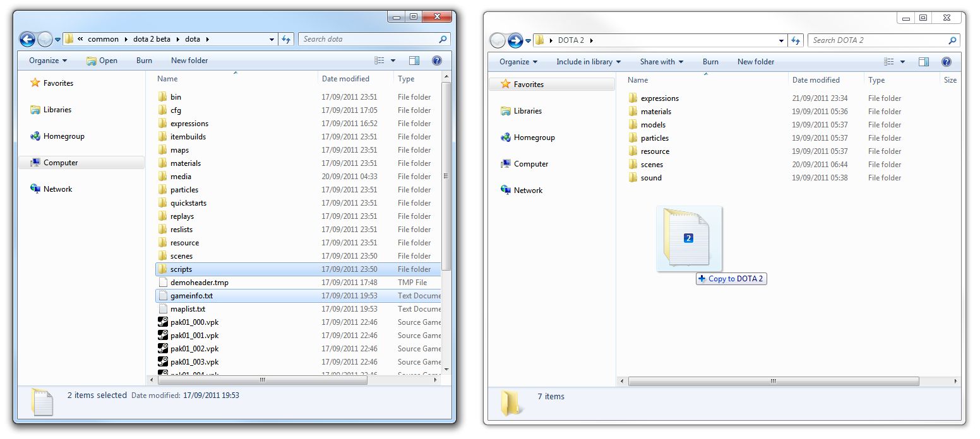Viewport: 980px width, 439px height.
Task: Click Open button in dota toolbar
Action: 102,61
